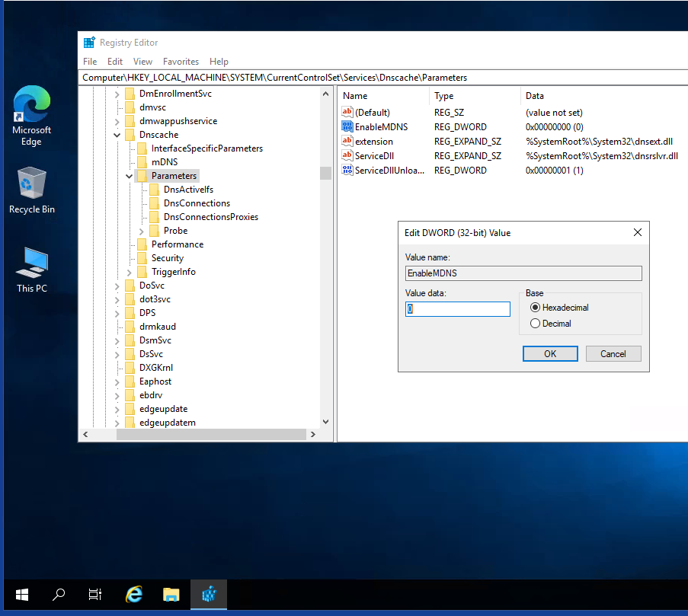Click the tree vertical scrollbar thumb
This screenshot has height=616, width=688.
[325, 173]
